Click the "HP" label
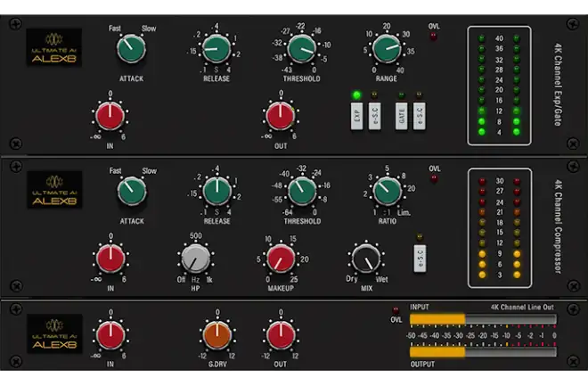 pyautogui.click(x=195, y=289)
